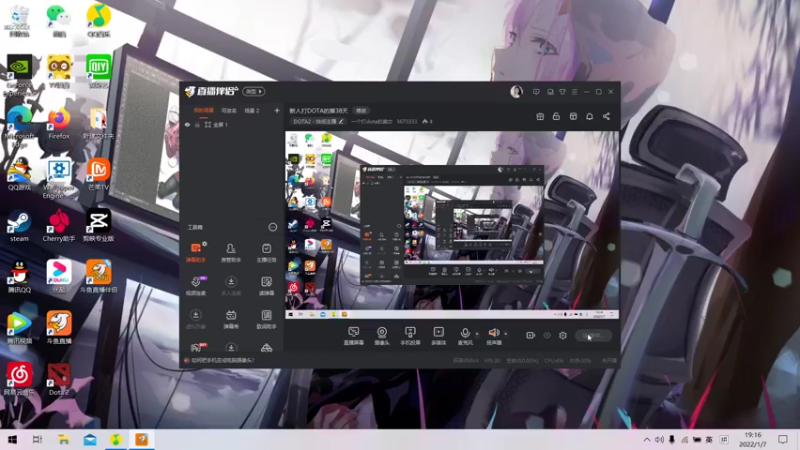Add a 摄像头 camera source
This screenshot has width=800, height=450.
coord(382,336)
